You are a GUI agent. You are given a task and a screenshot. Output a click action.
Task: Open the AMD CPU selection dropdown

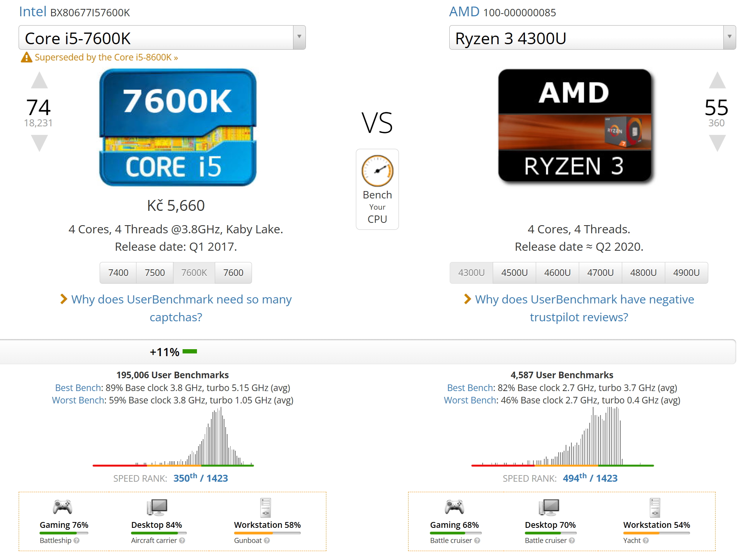click(x=729, y=37)
